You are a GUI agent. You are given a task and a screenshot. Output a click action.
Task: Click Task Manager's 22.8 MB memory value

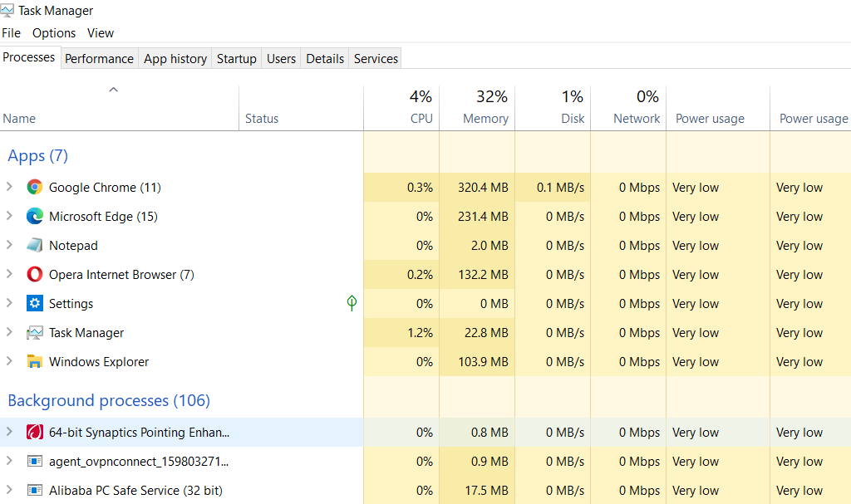tap(486, 333)
